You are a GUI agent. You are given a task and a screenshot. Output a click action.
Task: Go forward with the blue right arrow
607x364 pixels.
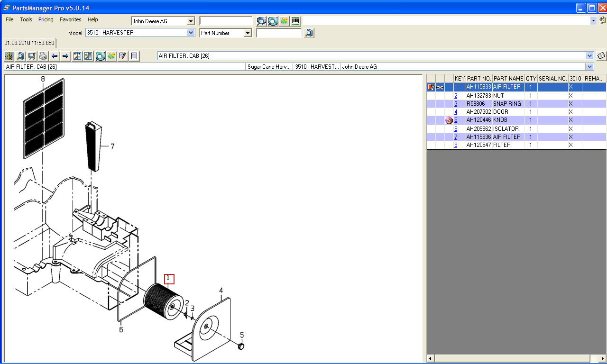pyautogui.click(x=65, y=56)
